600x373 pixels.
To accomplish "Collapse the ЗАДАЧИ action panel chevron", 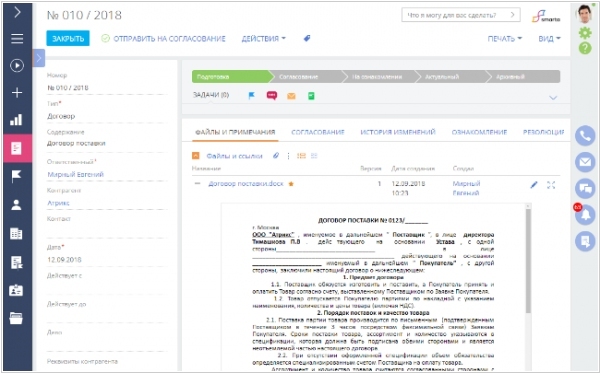I will coord(553,98).
